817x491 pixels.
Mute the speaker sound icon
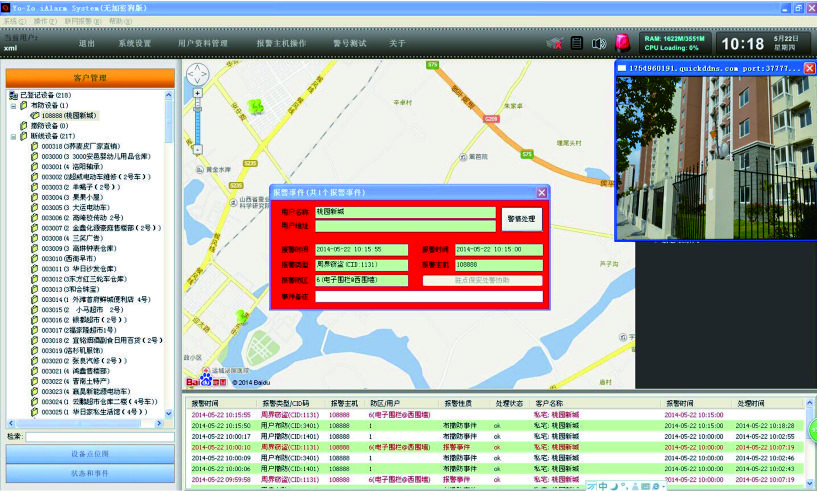tap(599, 43)
